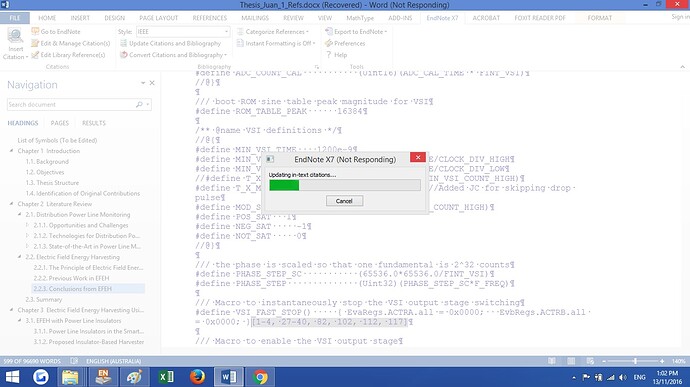Open the Excel taskbar icon
Viewport: 690px width, 387px height.
pyautogui.click(x=166, y=377)
